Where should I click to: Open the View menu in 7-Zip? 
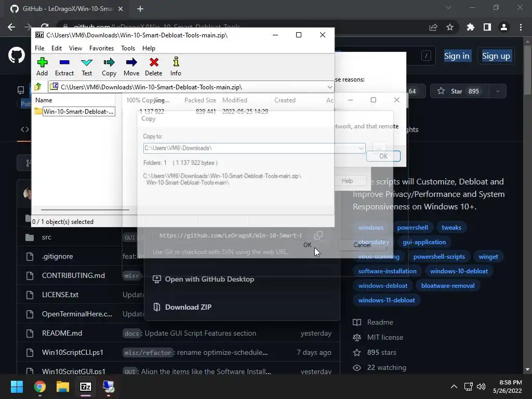pyautogui.click(x=75, y=48)
